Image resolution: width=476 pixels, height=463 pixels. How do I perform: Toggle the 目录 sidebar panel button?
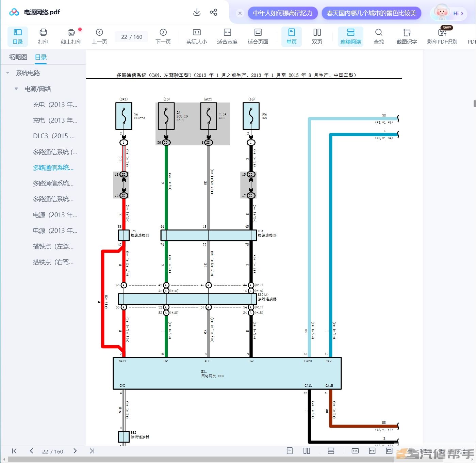tap(18, 37)
